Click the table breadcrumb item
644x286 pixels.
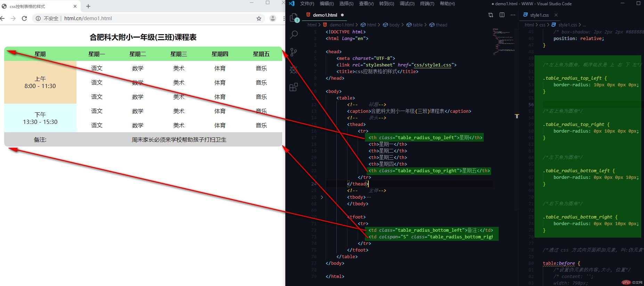415,25
